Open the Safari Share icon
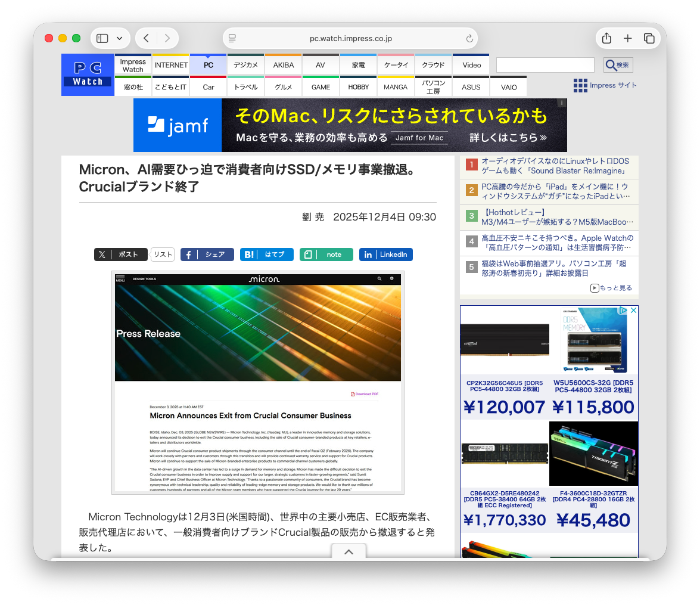700x605 pixels. (x=606, y=38)
